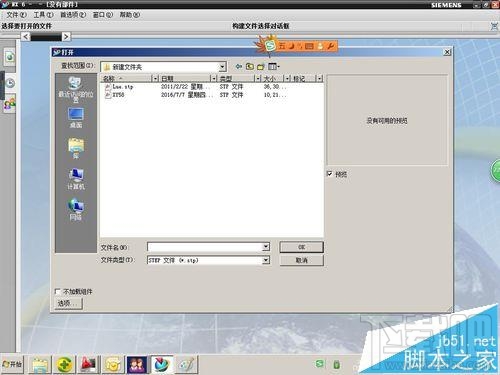Click the OK button
This screenshot has height=375, width=500.
click(x=301, y=247)
